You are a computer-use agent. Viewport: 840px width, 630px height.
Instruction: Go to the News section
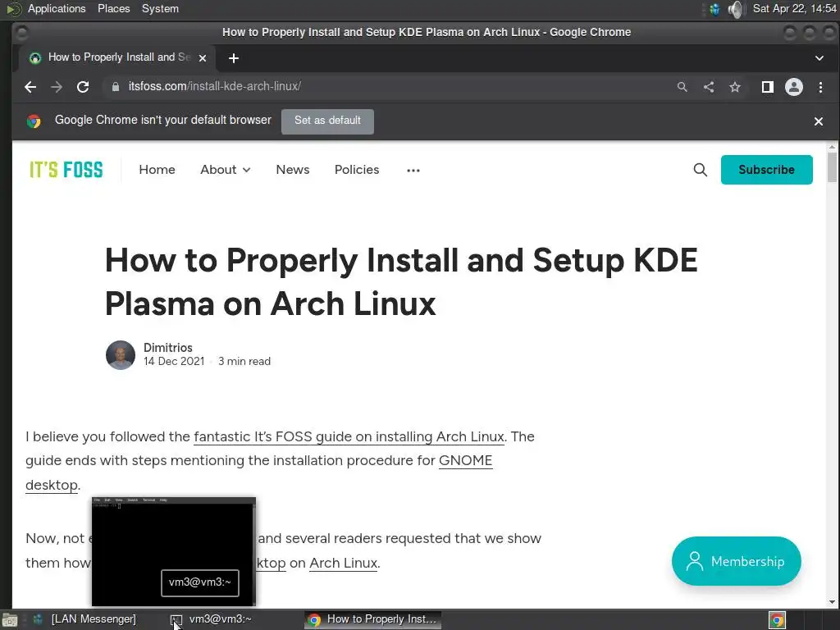[x=293, y=170]
